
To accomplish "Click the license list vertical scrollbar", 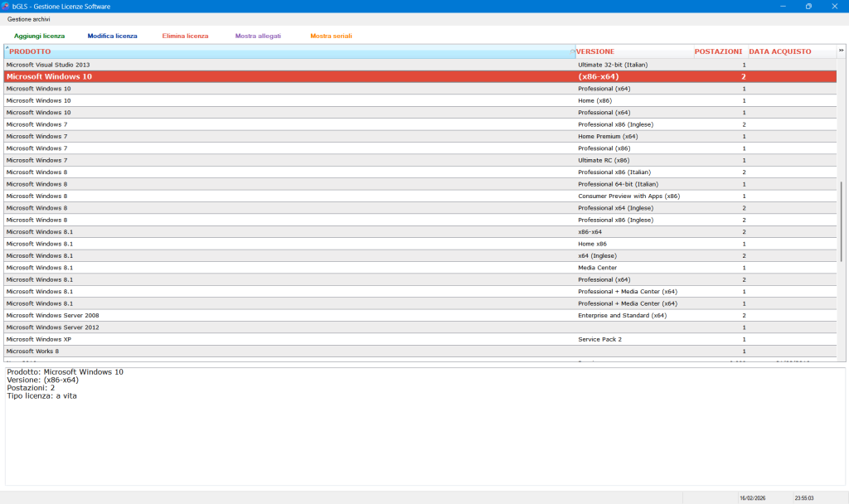I will click(x=841, y=224).
